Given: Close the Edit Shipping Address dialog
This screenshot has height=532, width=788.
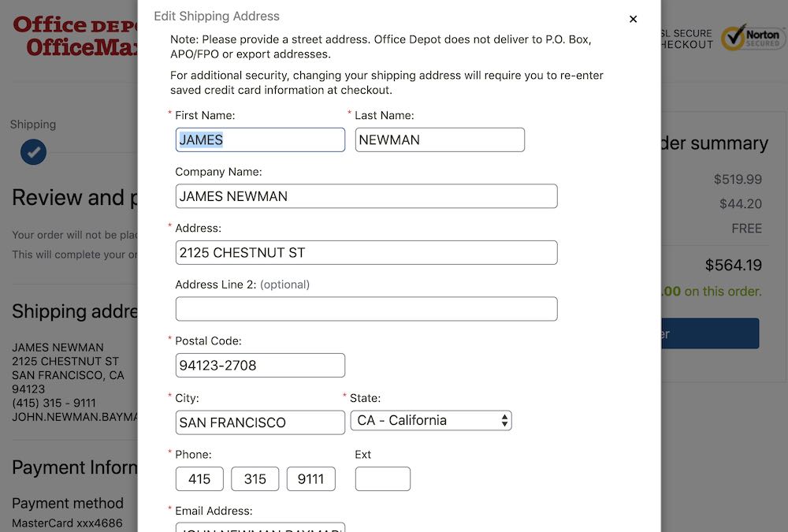Looking at the screenshot, I should click(633, 19).
